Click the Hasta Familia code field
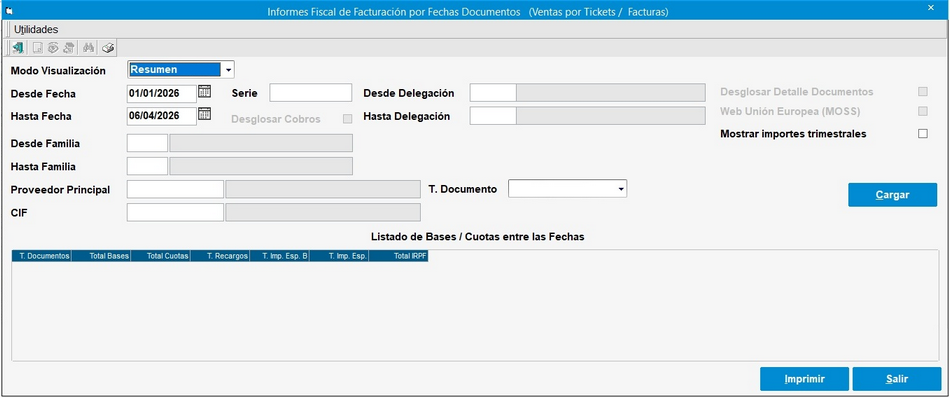The height and width of the screenshot is (398, 950). tap(147, 166)
